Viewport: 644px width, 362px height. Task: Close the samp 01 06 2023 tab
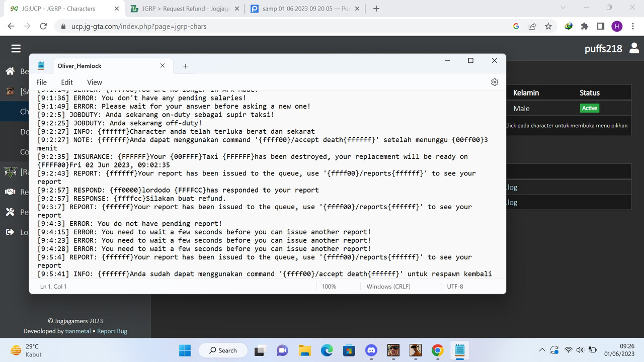(358, 9)
